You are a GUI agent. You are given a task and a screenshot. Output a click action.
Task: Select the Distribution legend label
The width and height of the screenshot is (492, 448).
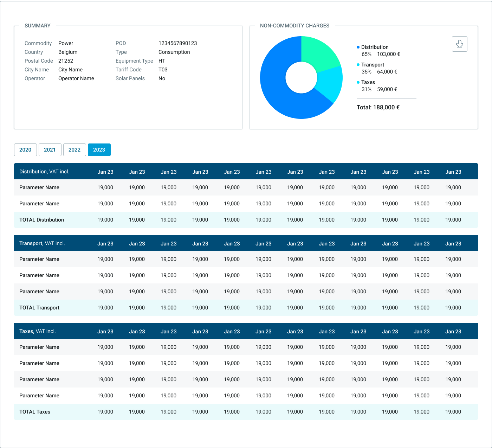coord(375,47)
